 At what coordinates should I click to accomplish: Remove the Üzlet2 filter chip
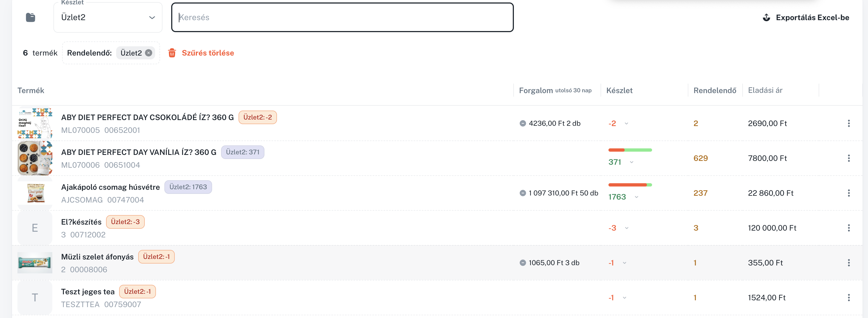click(x=149, y=53)
